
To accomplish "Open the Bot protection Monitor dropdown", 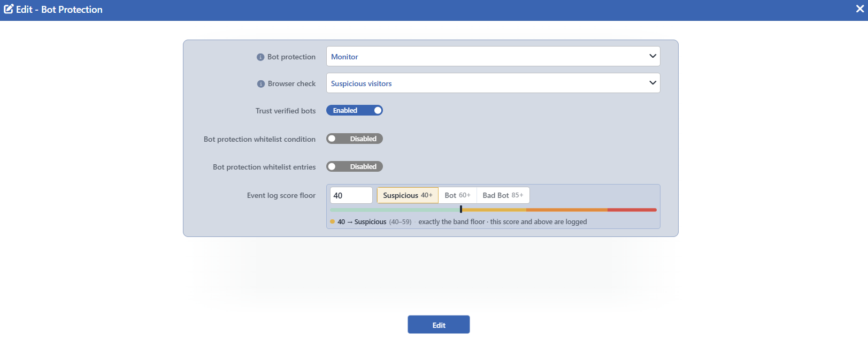I will (x=493, y=56).
